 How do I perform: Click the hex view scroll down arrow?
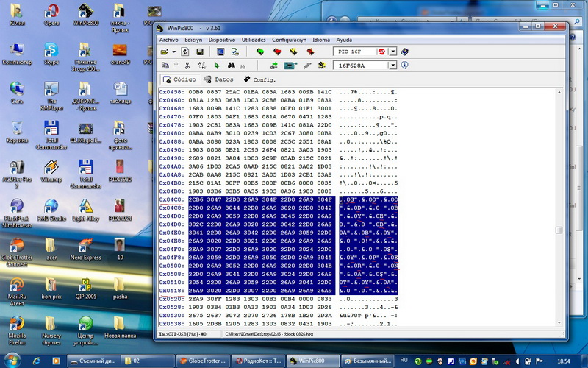coord(559,322)
